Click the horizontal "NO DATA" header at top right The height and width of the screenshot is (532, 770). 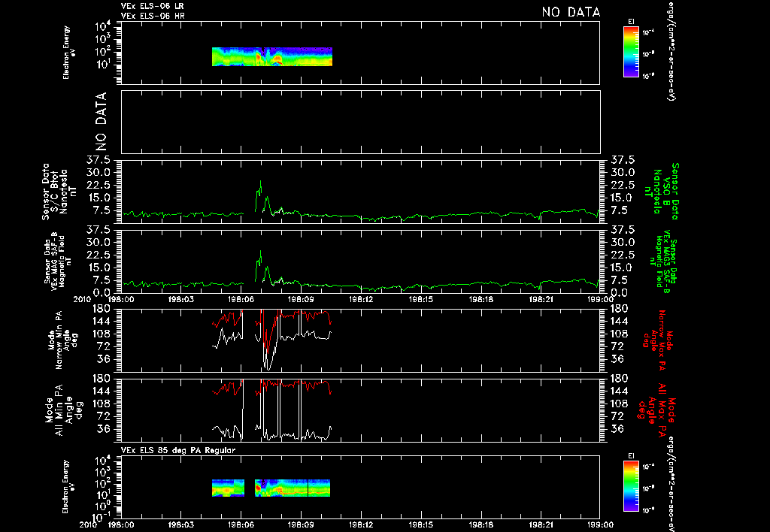pos(571,12)
